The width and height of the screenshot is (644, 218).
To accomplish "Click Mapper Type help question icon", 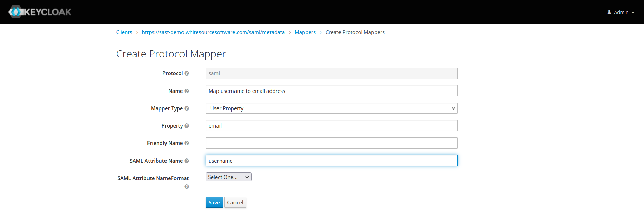I will coord(187,108).
